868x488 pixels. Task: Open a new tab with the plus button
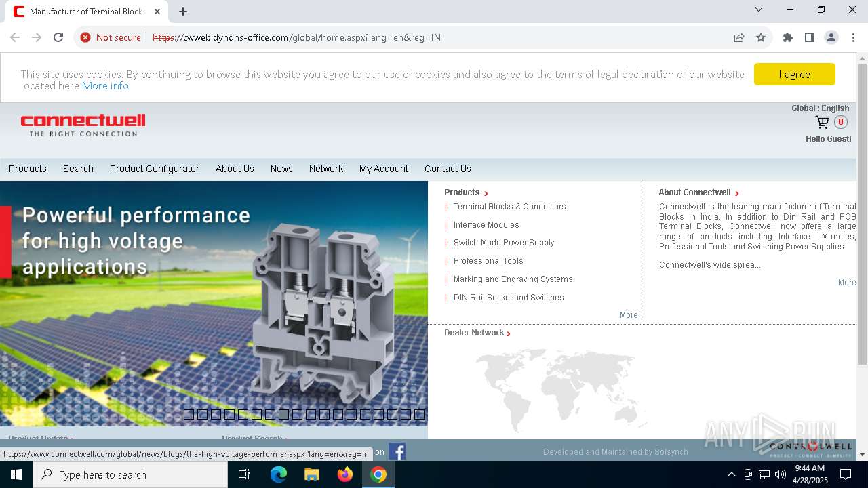coord(183,12)
